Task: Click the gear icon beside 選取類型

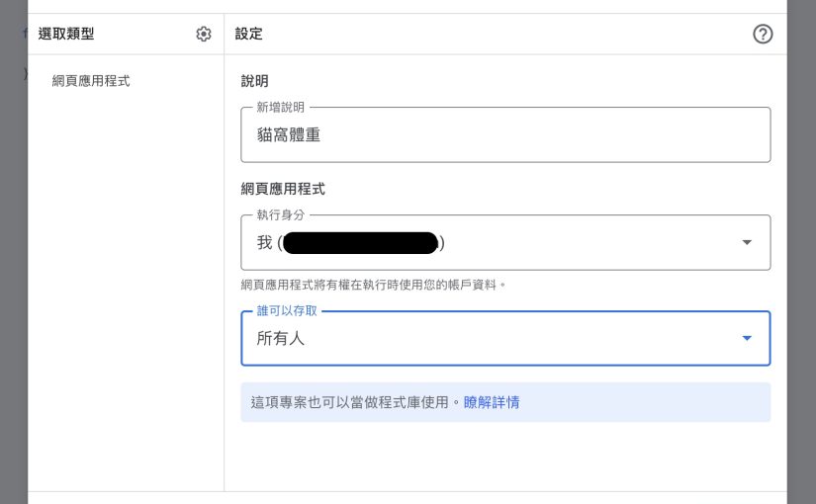Action: tap(204, 35)
